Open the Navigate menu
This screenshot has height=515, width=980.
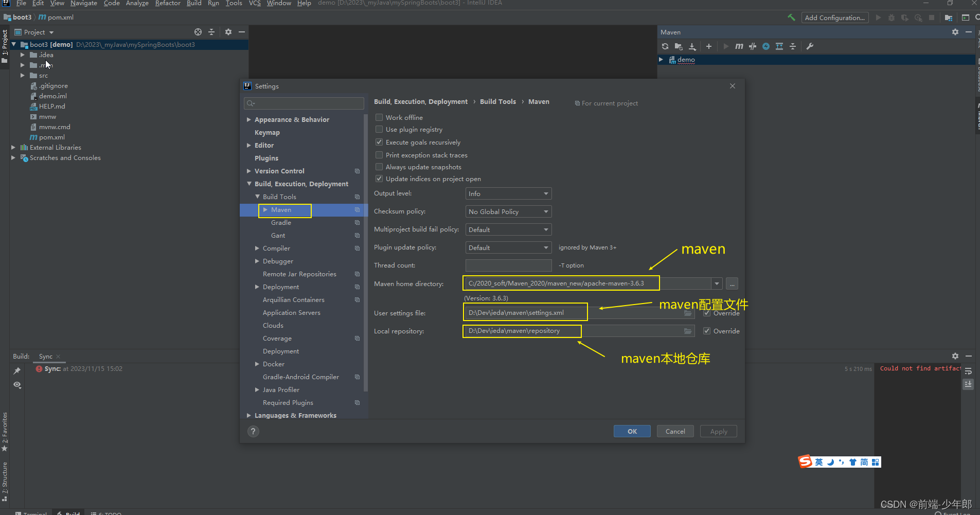84,3
